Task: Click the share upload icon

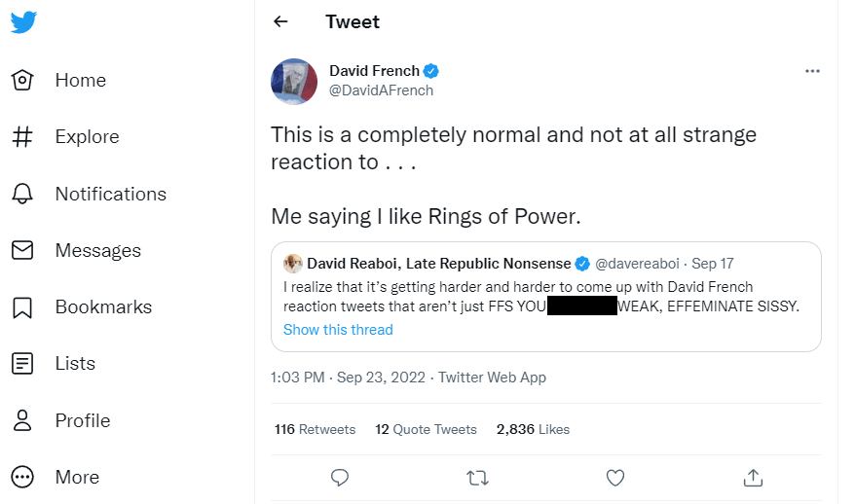Action: [752, 478]
